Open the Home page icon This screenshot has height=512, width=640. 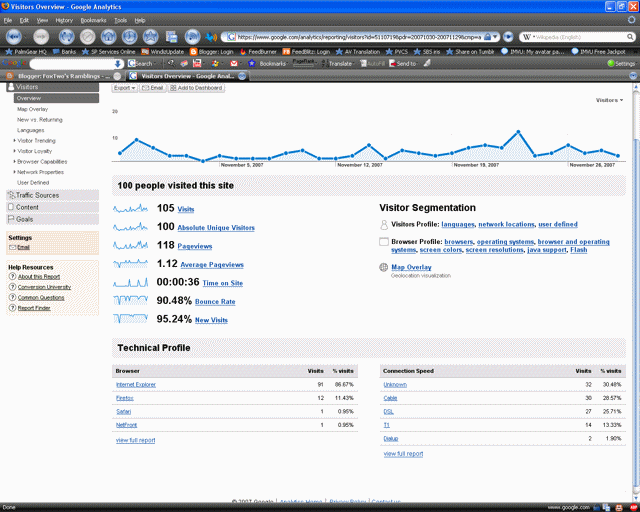pyautogui.click(x=109, y=37)
